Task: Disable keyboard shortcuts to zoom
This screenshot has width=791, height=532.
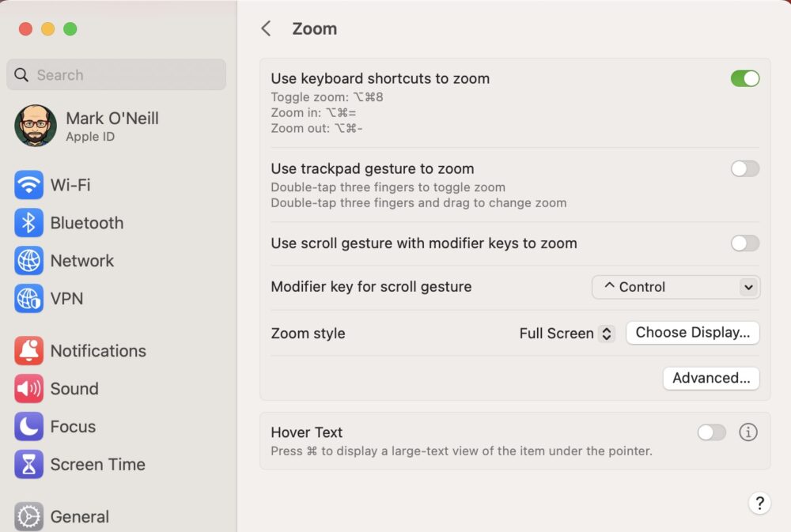Action: [744, 78]
